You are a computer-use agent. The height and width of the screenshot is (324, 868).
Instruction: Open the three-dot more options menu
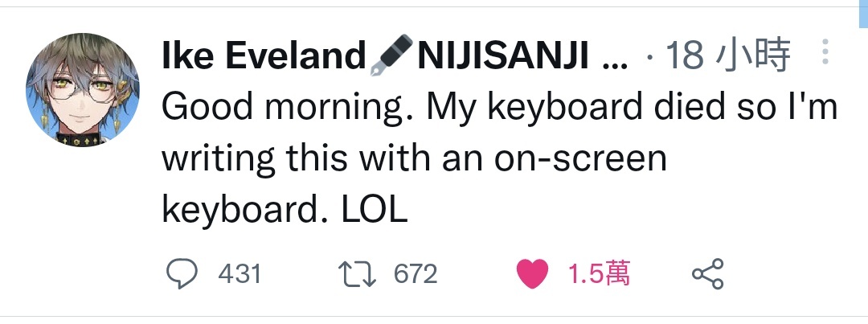[x=825, y=51]
